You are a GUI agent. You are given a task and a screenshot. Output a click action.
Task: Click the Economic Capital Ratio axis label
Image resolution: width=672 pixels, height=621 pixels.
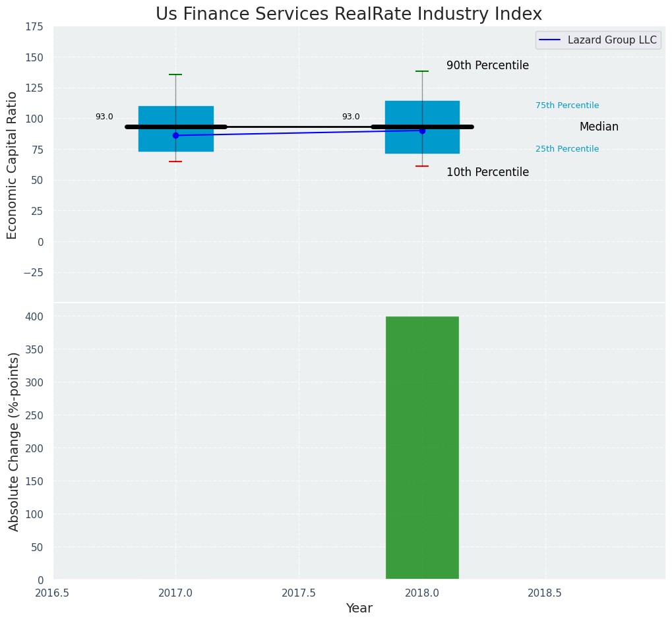13,165
